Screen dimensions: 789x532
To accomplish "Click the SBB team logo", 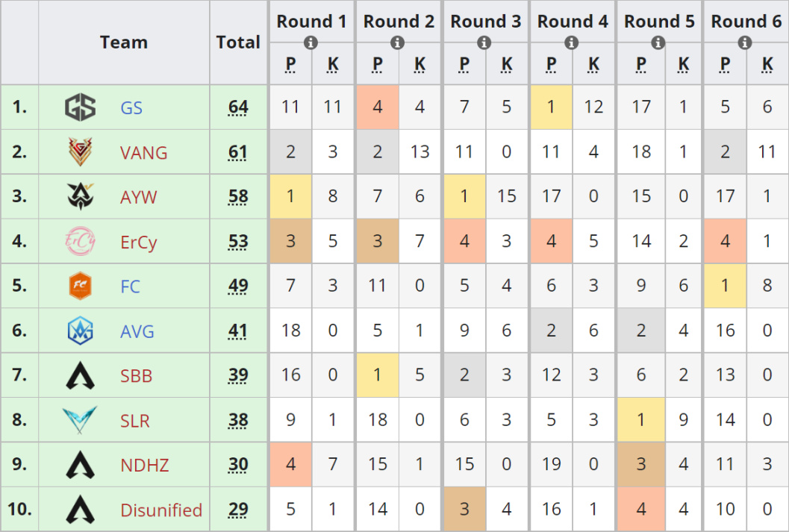I will point(79,375).
